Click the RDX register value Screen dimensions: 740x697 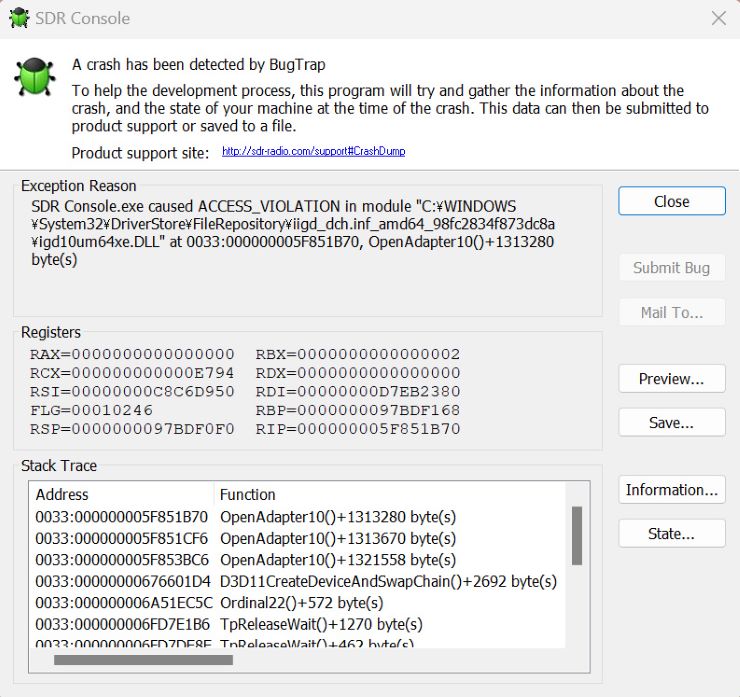point(358,373)
